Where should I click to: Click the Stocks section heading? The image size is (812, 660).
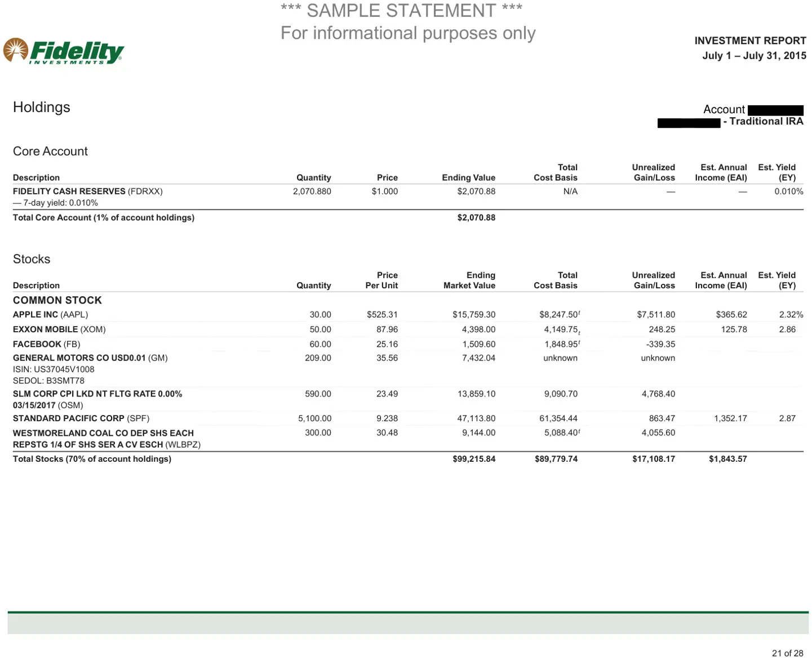pyautogui.click(x=32, y=259)
